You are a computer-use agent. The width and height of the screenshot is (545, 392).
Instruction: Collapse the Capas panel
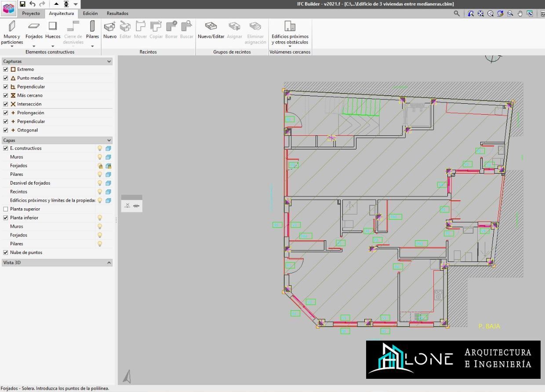pyautogui.click(x=109, y=140)
